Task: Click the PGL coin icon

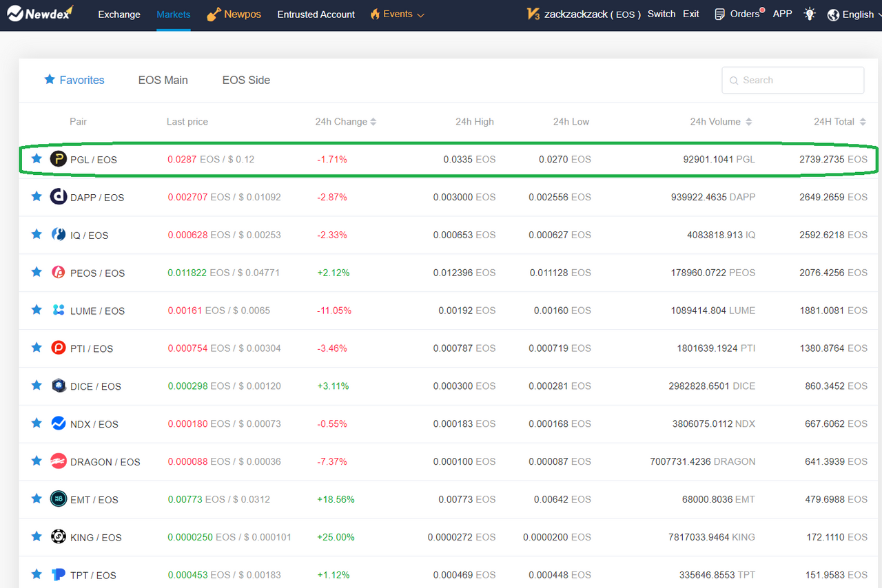Action: pyautogui.click(x=59, y=159)
